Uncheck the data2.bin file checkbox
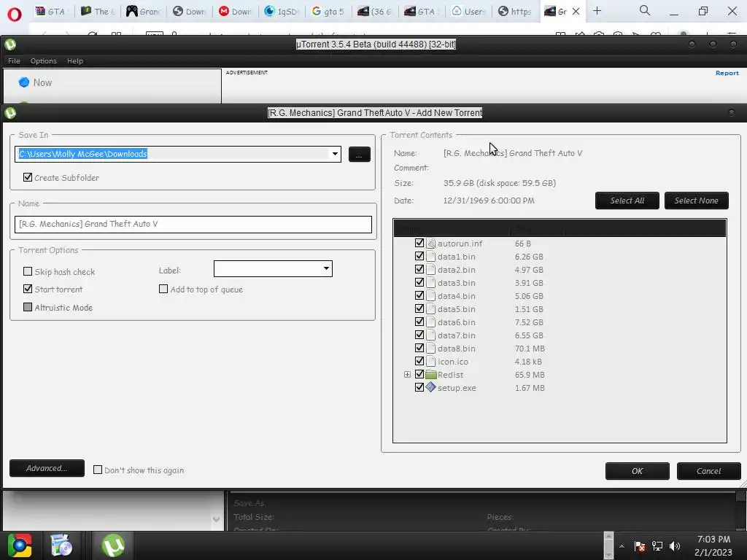This screenshot has height=560, width=747. [x=419, y=269]
